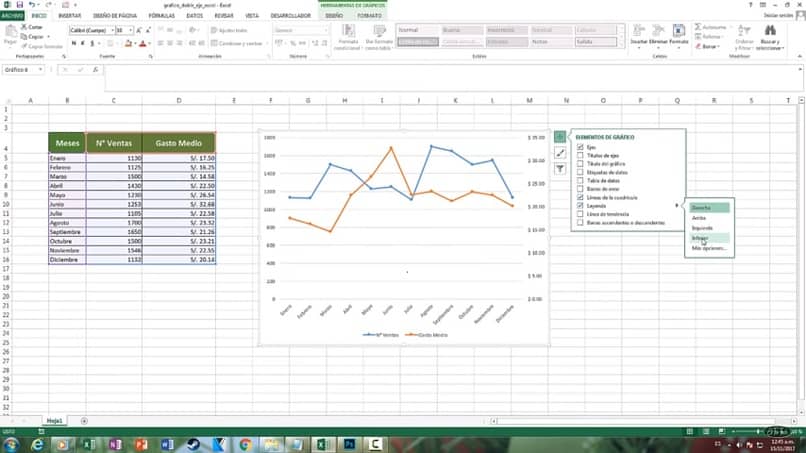Open Chrome from the Windows taskbar
The height and width of the screenshot is (453, 806).
click(245, 444)
